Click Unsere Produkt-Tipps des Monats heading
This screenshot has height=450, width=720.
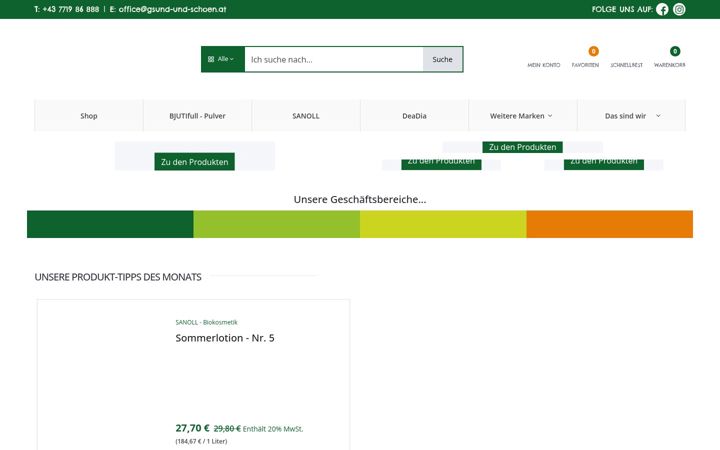point(118,277)
